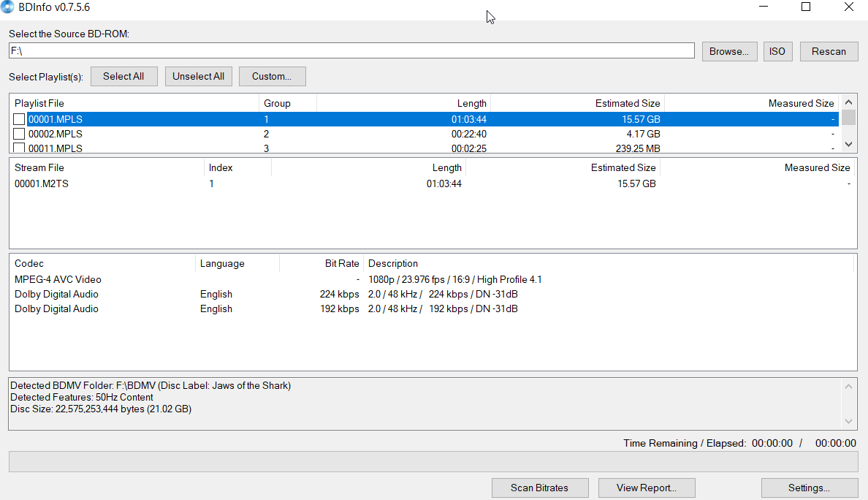Viewport: 868px width, 500px height.
Task: Click the Language column header
Action: pos(237,264)
